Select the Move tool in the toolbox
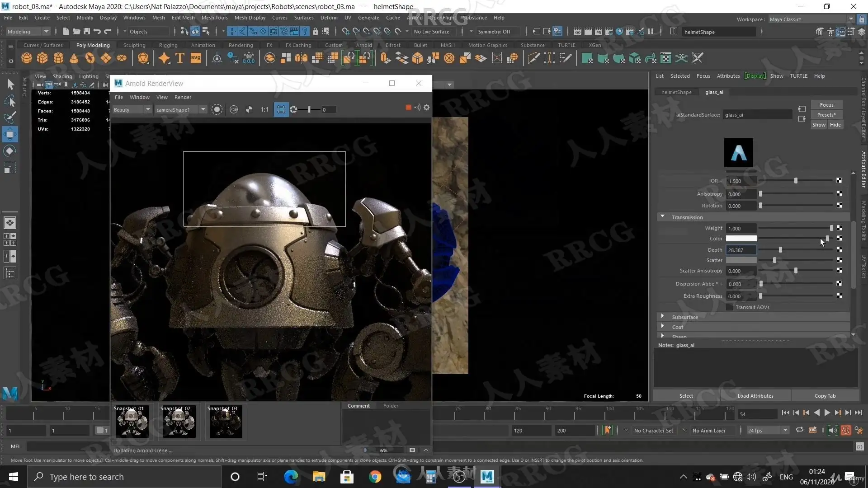 pos(10,134)
